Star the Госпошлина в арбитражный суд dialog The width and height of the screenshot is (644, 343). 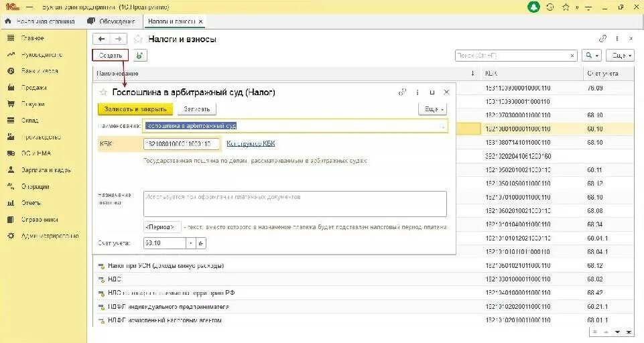point(103,92)
